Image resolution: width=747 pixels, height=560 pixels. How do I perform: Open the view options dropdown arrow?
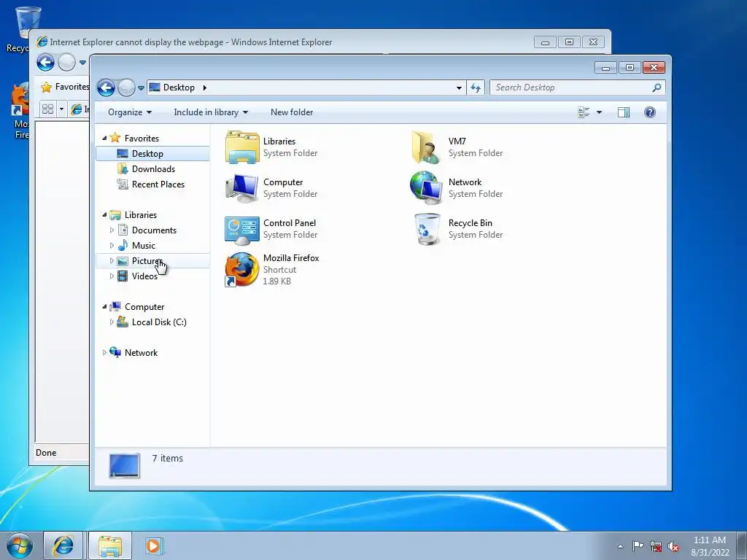(x=600, y=112)
